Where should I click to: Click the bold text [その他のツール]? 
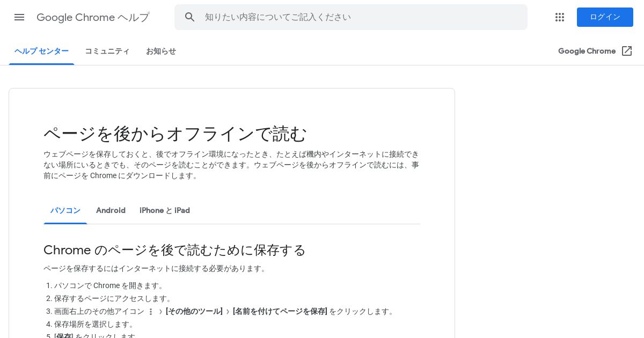coord(194,311)
